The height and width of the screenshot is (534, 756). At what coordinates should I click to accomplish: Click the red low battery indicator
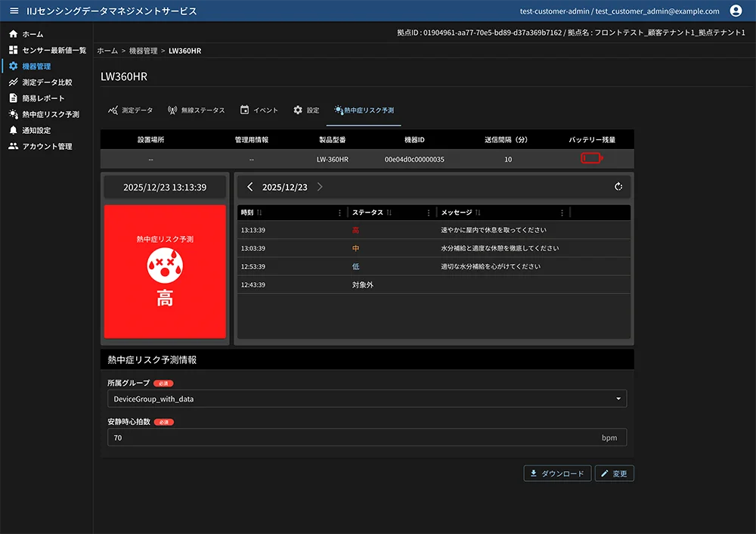pyautogui.click(x=592, y=159)
